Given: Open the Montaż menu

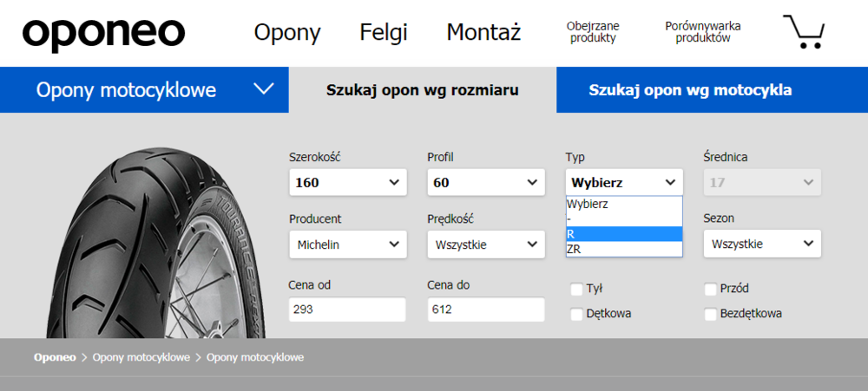Looking at the screenshot, I should click(x=483, y=32).
